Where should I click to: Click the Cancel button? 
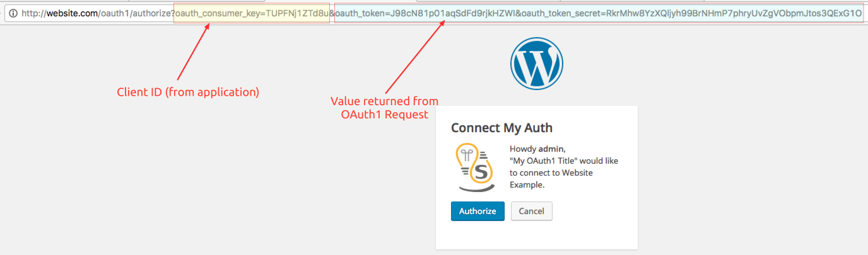pyautogui.click(x=531, y=211)
